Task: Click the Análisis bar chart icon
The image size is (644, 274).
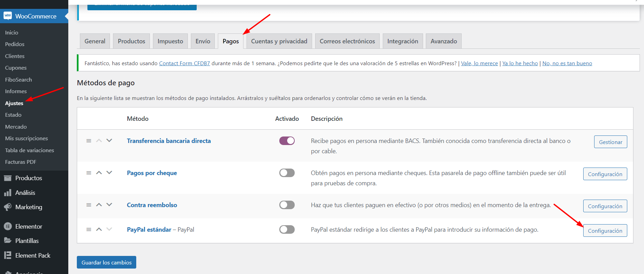Action: pyautogui.click(x=8, y=193)
